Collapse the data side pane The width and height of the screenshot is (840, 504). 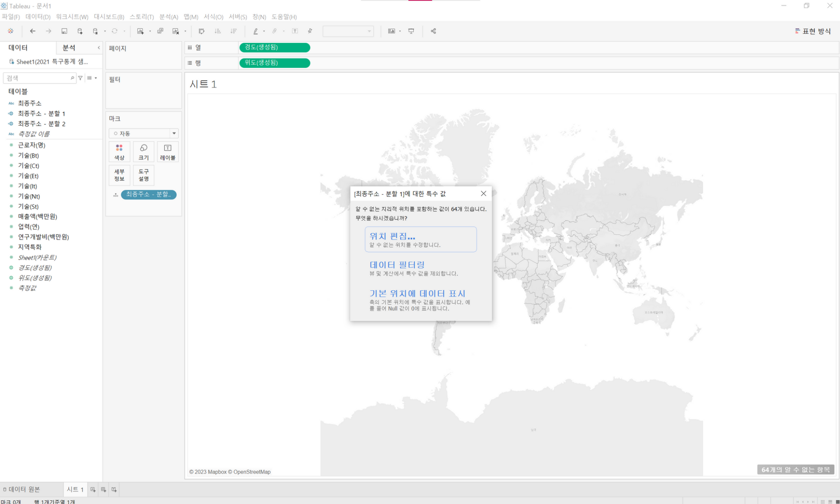pyautogui.click(x=99, y=48)
